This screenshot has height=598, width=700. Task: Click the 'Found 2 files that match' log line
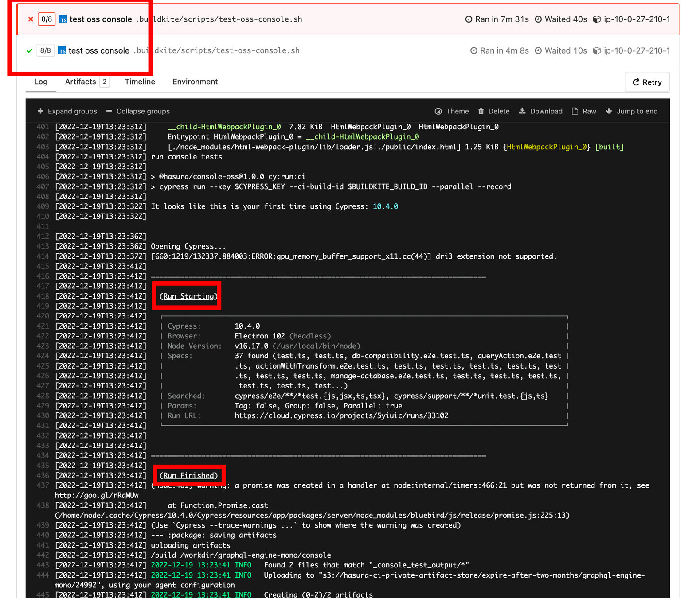tap(366, 565)
